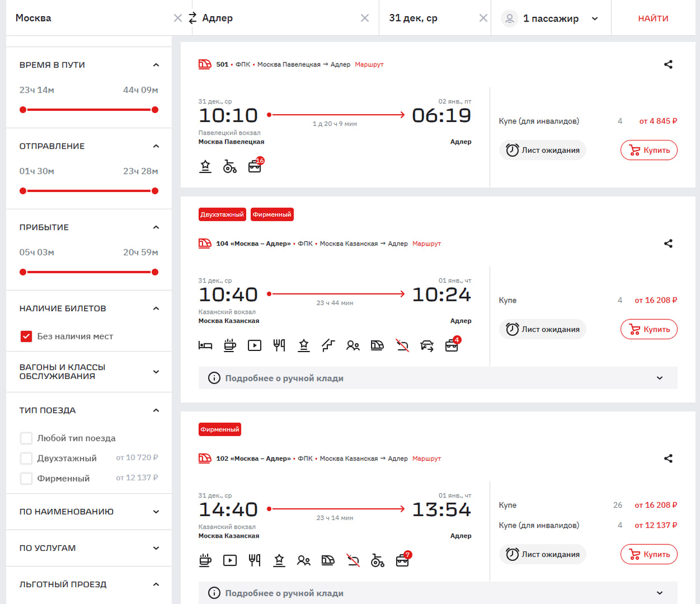Click fork and knife icon on train 104
This screenshot has height=604, width=700.
pyautogui.click(x=279, y=345)
